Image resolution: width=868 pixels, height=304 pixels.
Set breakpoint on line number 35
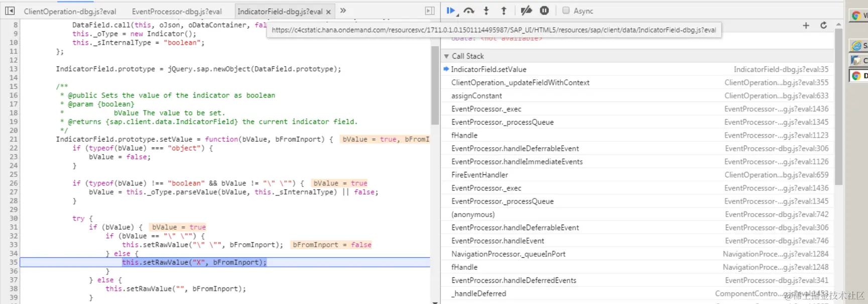[14, 262]
